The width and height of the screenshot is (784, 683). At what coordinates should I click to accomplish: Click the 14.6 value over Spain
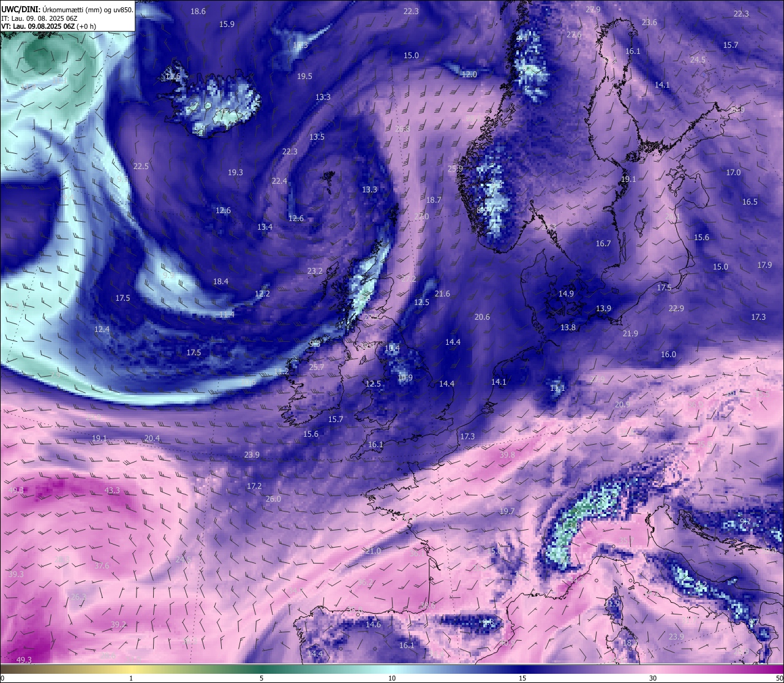tap(373, 624)
